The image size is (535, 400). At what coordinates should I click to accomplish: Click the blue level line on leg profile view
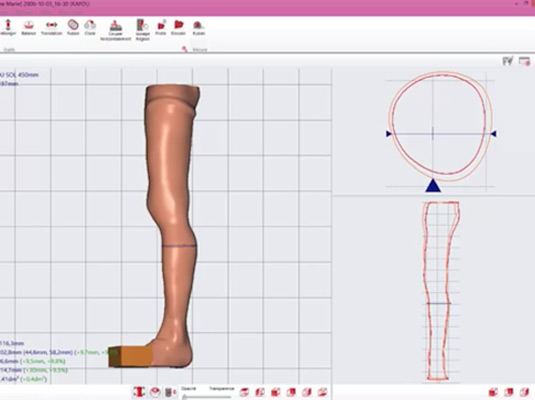(439, 303)
